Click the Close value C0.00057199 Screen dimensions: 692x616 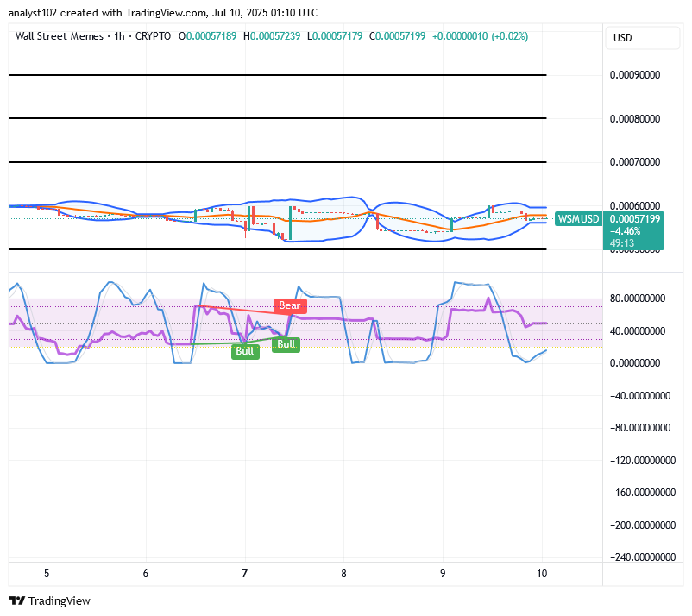pos(397,36)
